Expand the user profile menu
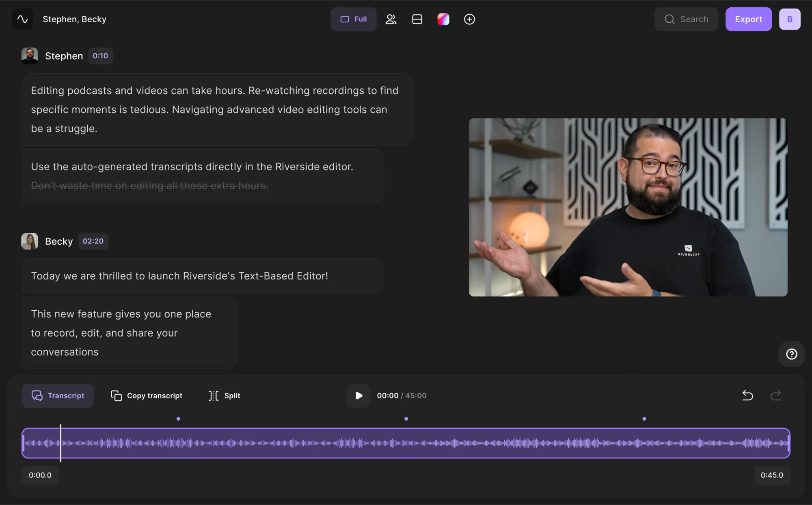Image resolution: width=812 pixels, height=505 pixels. (x=789, y=19)
